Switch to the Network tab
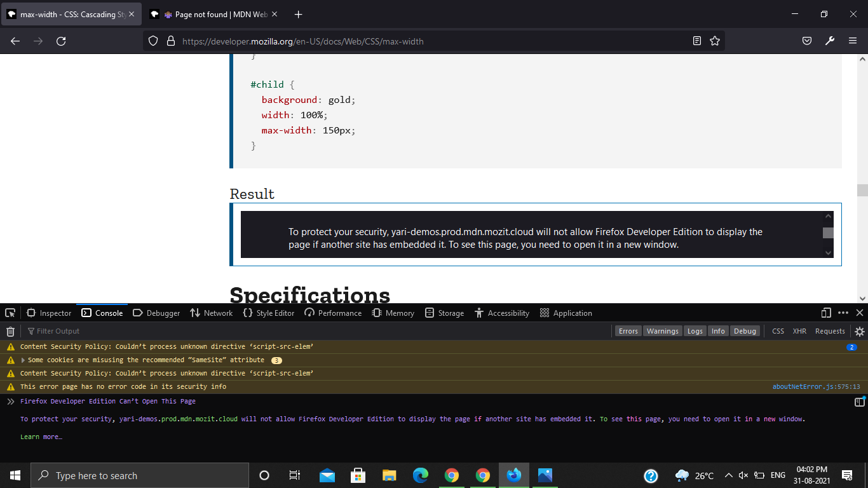 [211, 313]
